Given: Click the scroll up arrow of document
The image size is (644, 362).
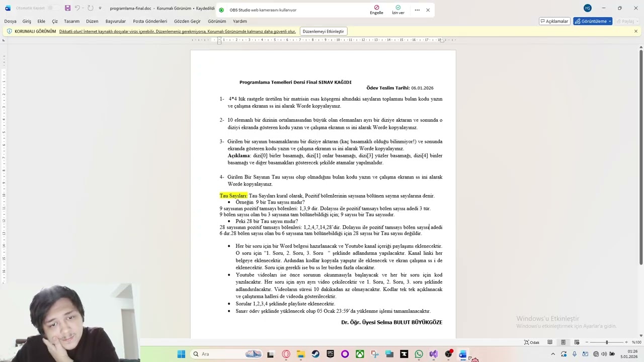Looking at the screenshot, I should [x=641, y=47].
